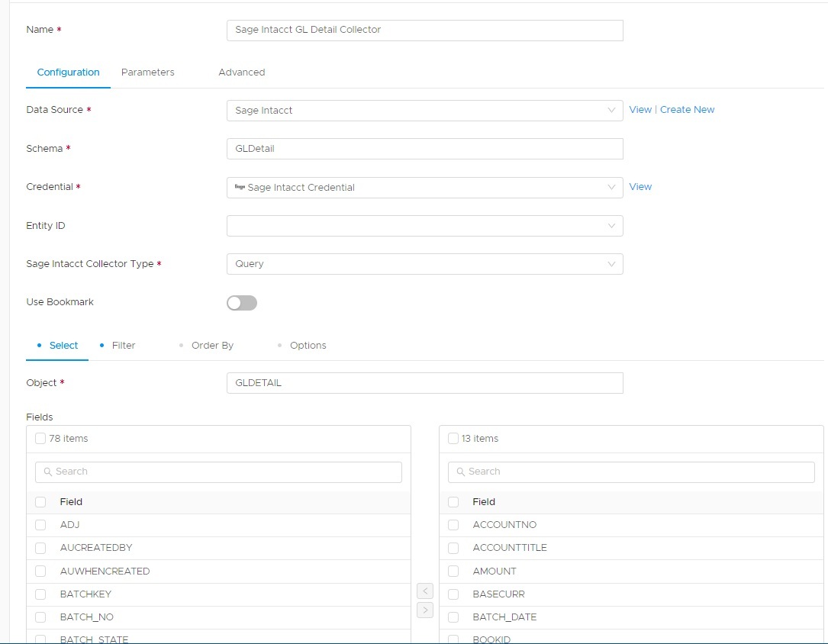Click the Sage Intacct Credential logo icon
Viewport: 828px width, 644px height.
[240, 187]
